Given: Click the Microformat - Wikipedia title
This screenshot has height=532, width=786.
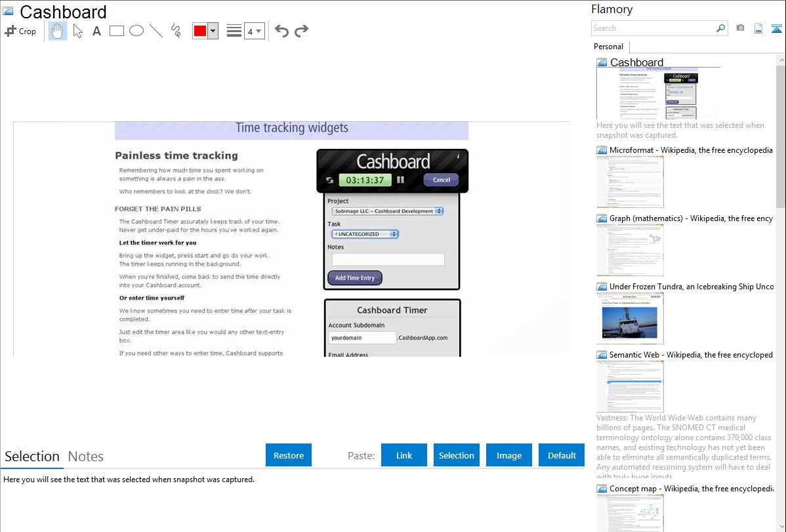Looking at the screenshot, I should 691,150.
